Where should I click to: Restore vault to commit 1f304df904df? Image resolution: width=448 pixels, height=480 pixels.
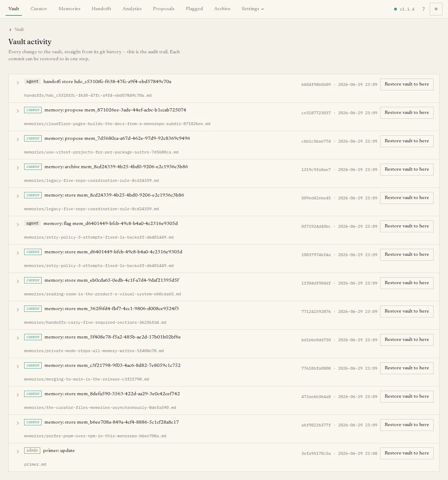407,283
